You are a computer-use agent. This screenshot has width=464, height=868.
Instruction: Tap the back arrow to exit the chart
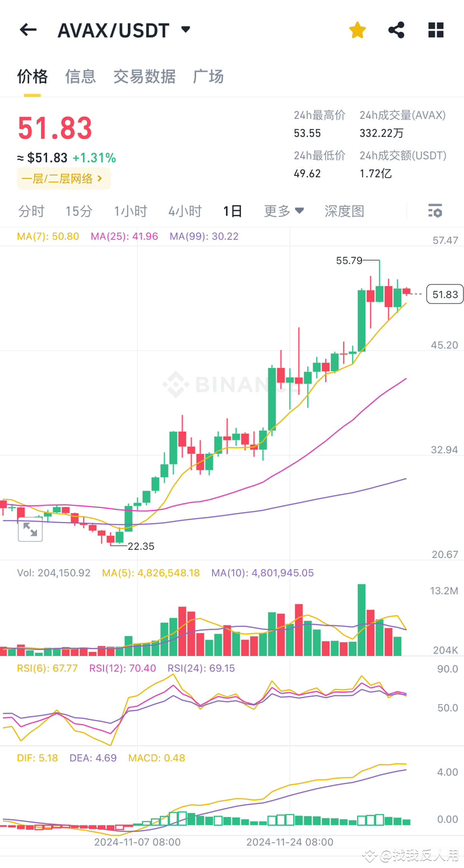pos(27,30)
